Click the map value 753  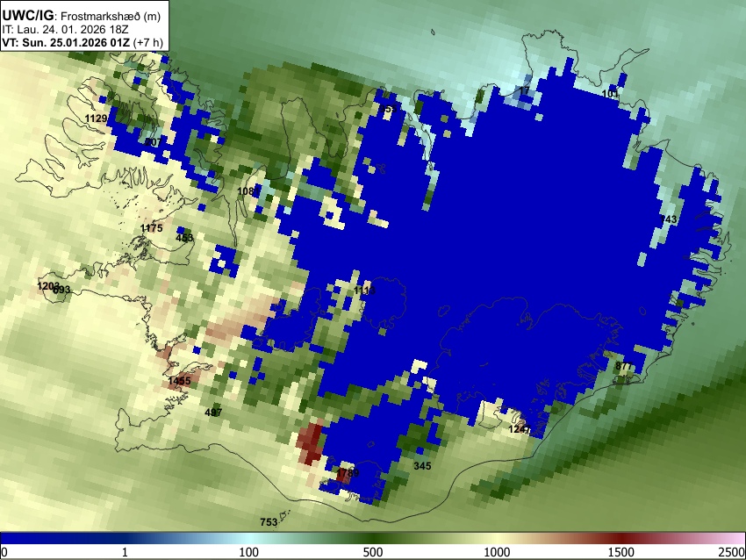[x=269, y=522]
